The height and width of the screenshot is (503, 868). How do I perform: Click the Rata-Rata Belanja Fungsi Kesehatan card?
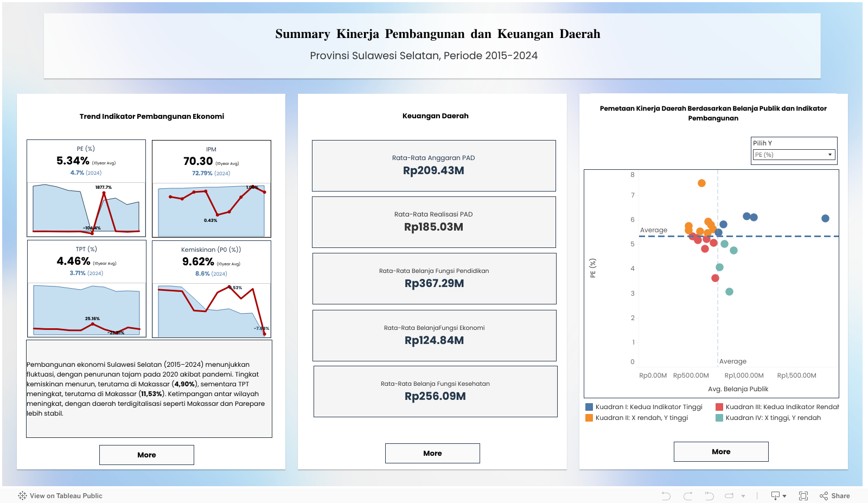[436, 391]
